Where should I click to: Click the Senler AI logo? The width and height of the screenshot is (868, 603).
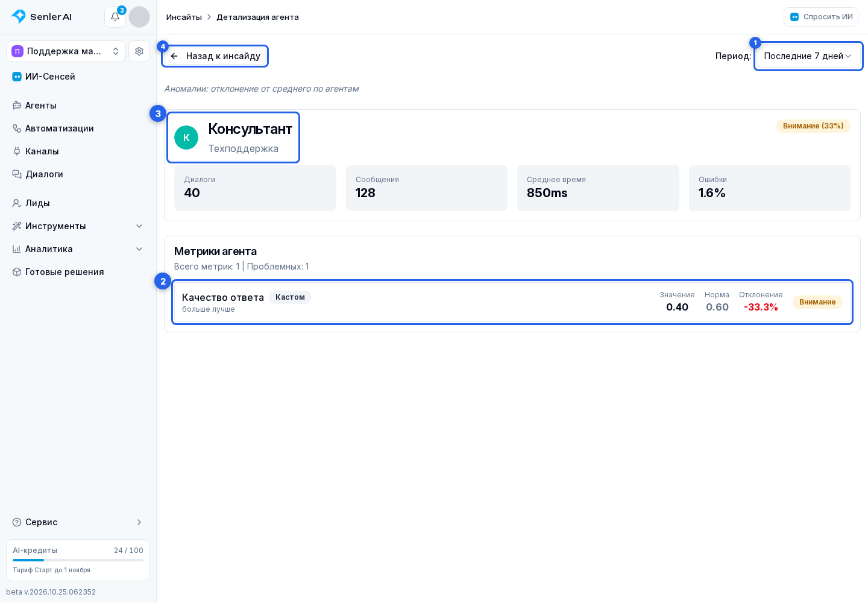point(42,17)
